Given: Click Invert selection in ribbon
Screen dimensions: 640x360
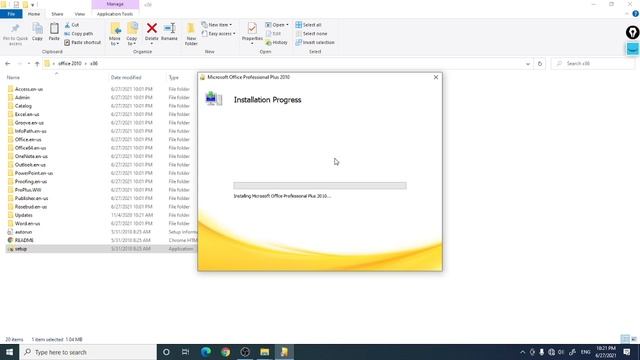Looking at the screenshot, I should click(x=315, y=42).
